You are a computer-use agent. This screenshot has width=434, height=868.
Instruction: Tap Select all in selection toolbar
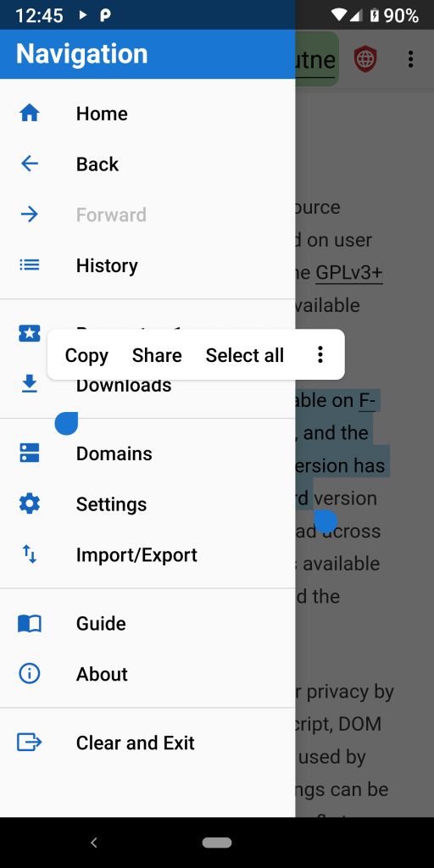click(x=245, y=355)
